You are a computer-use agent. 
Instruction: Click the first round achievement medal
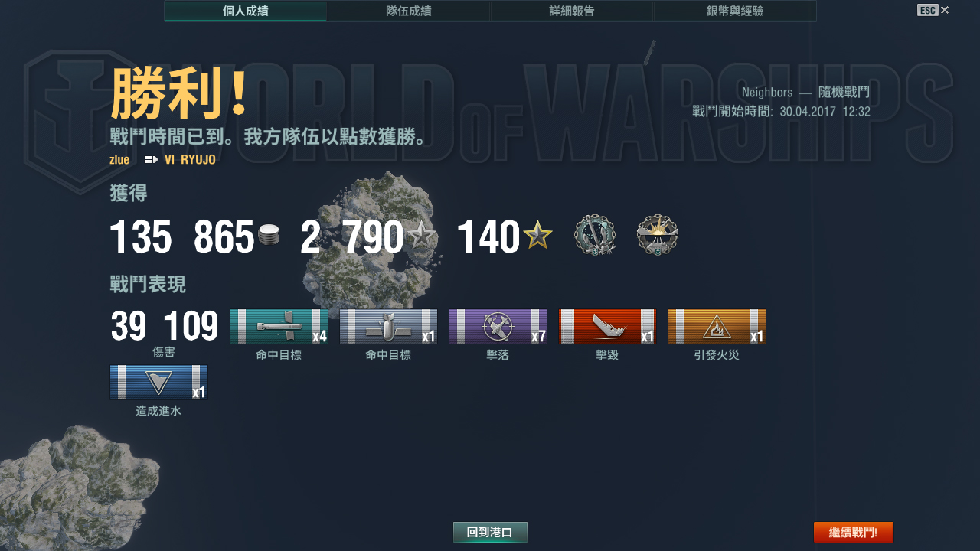pyautogui.click(x=595, y=235)
